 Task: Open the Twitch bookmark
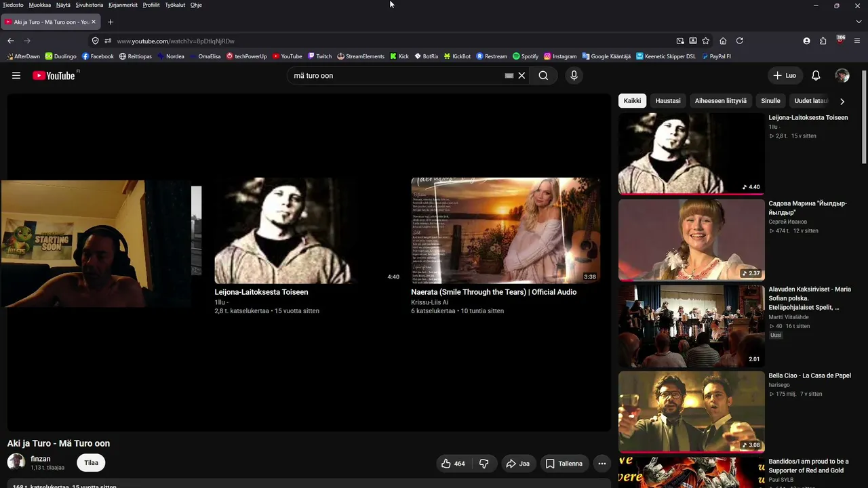tap(319, 56)
